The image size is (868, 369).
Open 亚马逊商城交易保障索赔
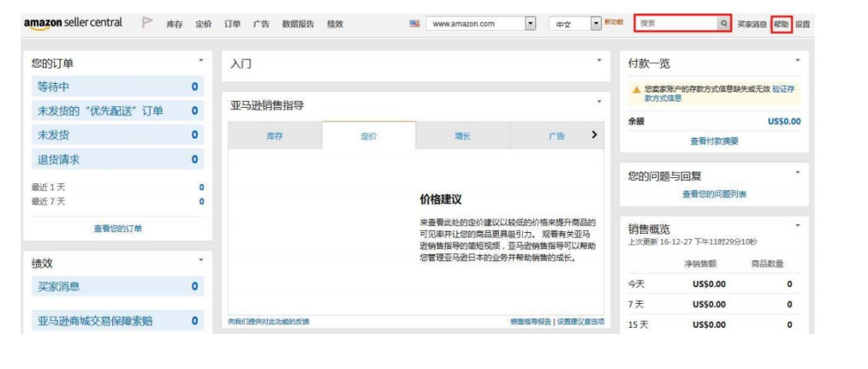117,321
